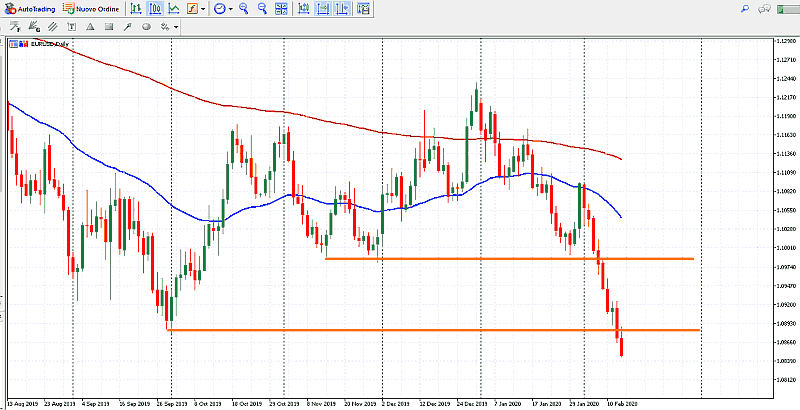Switch chart to bar chart mode

(135, 8)
